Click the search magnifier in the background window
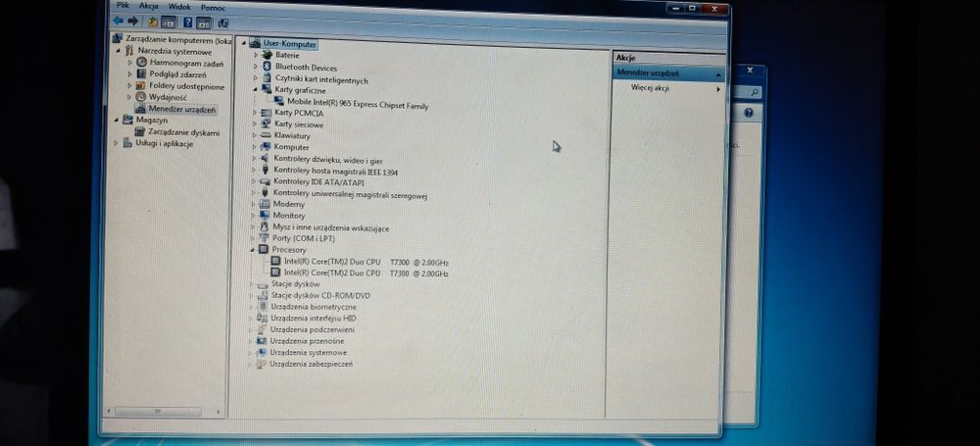980x446 pixels. click(x=755, y=92)
